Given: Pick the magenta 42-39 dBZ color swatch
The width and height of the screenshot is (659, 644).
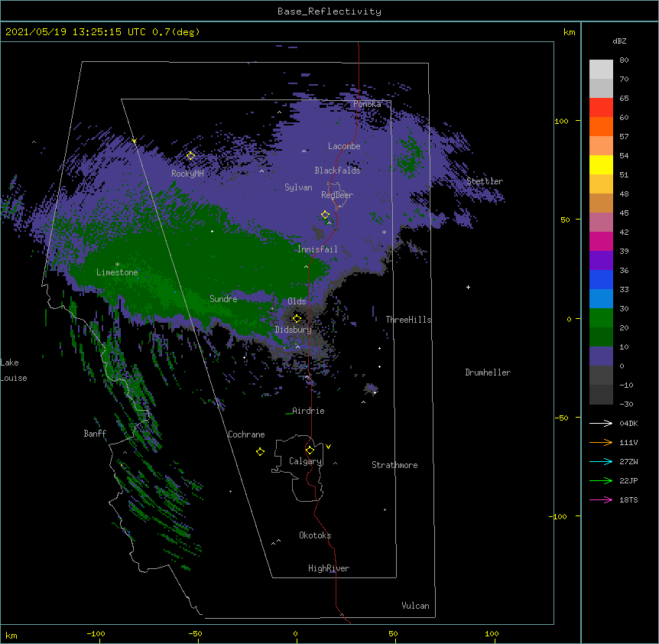Looking at the screenshot, I should pyautogui.click(x=601, y=241).
